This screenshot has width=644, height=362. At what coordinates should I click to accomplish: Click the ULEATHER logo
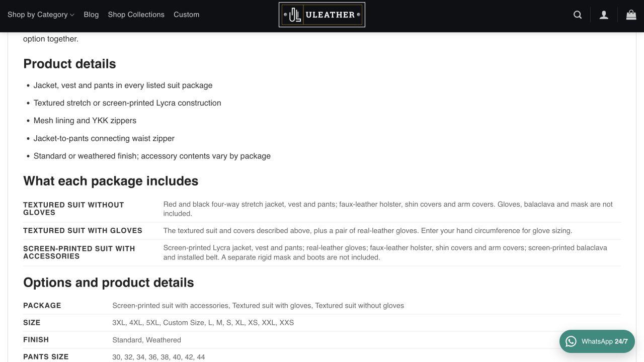(x=322, y=15)
